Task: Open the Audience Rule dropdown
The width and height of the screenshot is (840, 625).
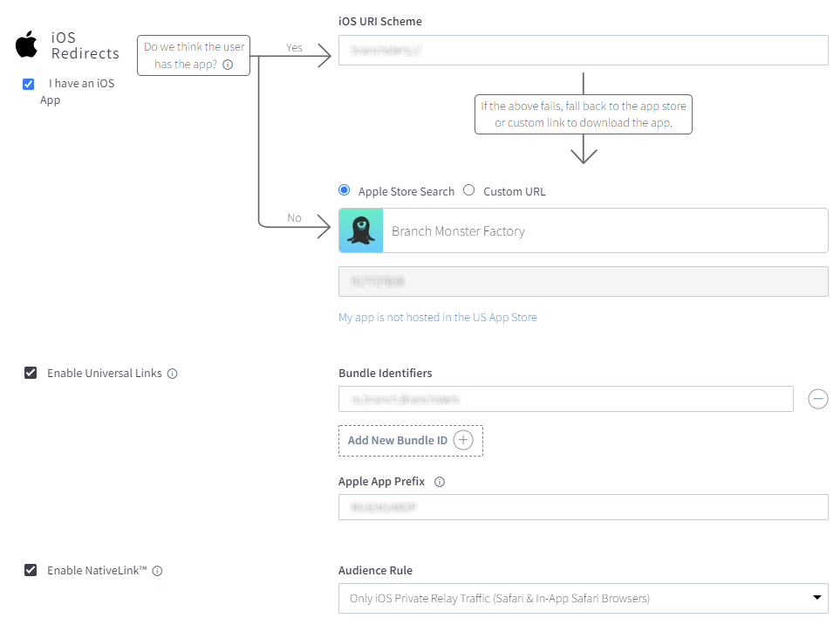Action: (x=583, y=598)
